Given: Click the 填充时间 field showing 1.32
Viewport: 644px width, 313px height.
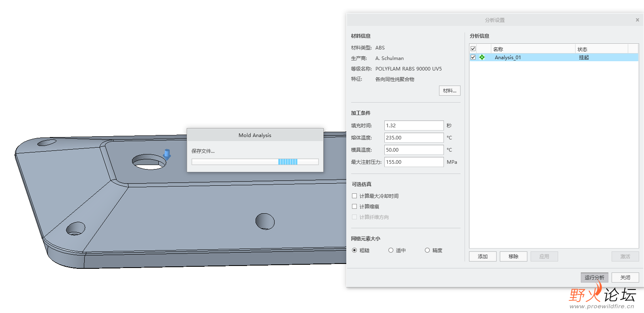Looking at the screenshot, I should click(414, 125).
